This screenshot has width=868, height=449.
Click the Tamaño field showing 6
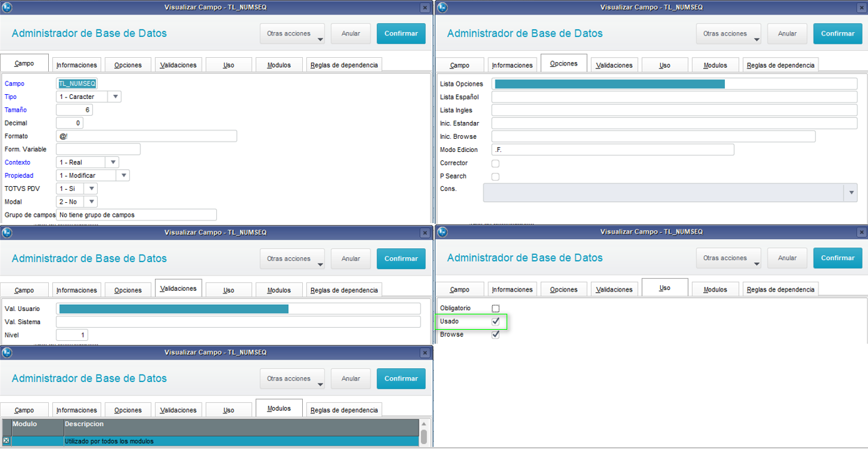[x=74, y=110]
